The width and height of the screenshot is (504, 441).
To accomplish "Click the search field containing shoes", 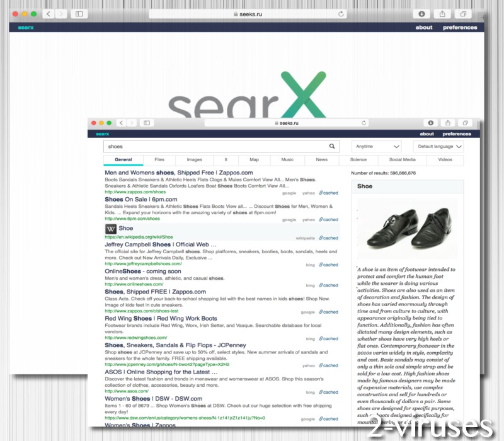I will pos(214,146).
